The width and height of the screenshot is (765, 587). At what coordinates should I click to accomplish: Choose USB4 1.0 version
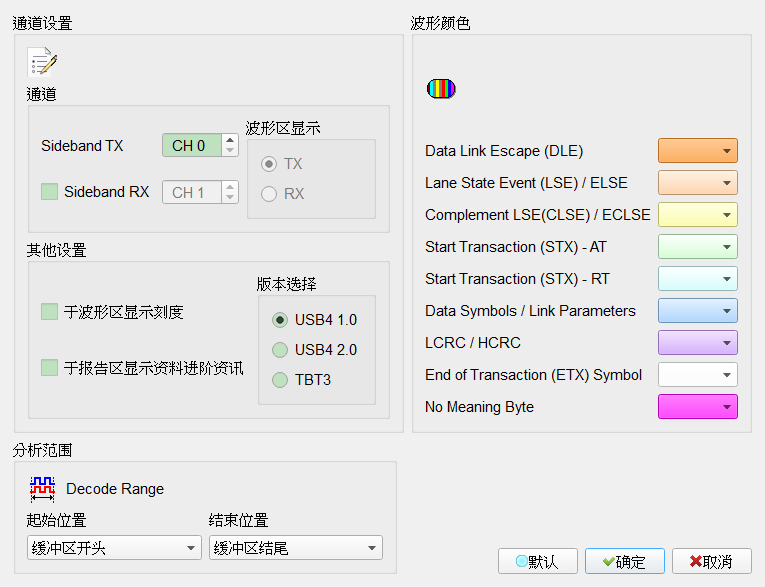pos(280,320)
